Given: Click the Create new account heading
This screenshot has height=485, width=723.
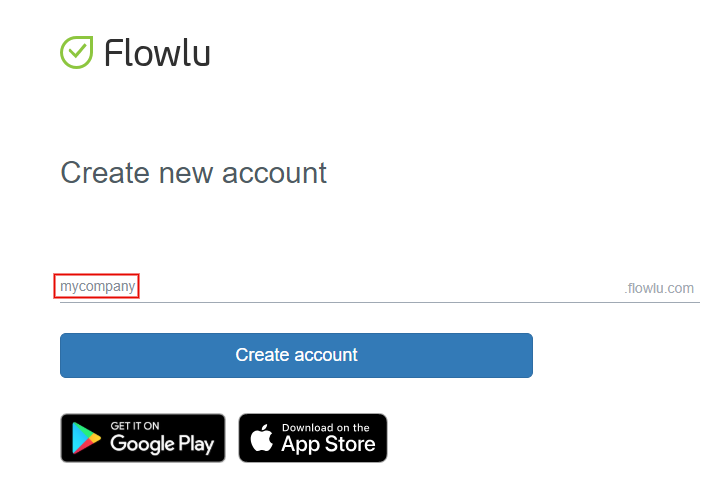Looking at the screenshot, I should pos(194,173).
